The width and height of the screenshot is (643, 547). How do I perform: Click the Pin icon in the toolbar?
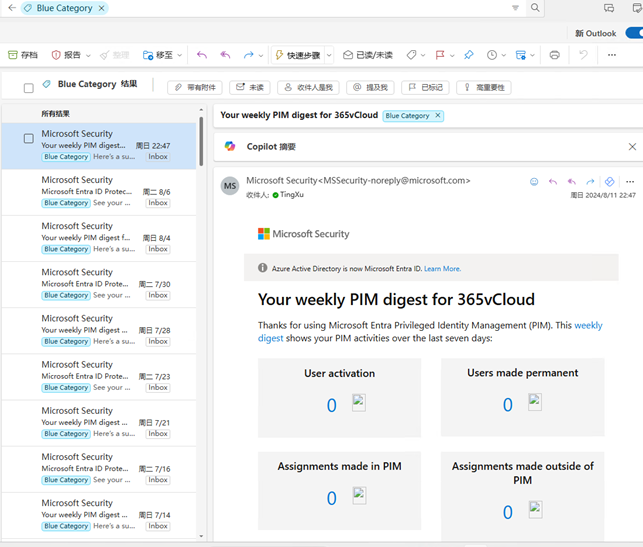pyautogui.click(x=469, y=55)
